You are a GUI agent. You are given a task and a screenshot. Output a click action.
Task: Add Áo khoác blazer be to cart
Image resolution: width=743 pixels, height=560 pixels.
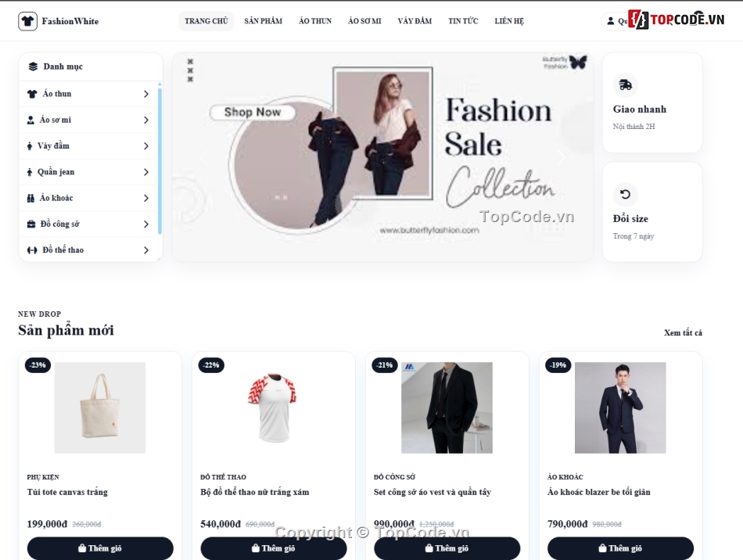click(620, 548)
